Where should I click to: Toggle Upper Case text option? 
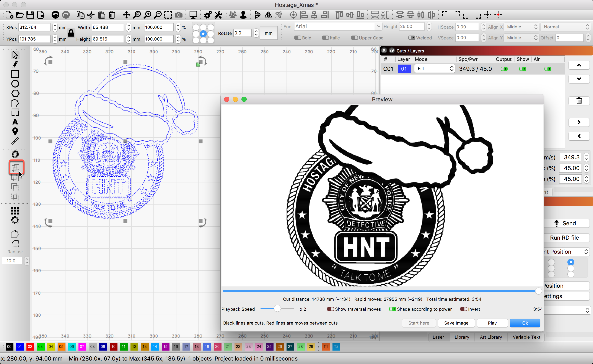coord(354,38)
